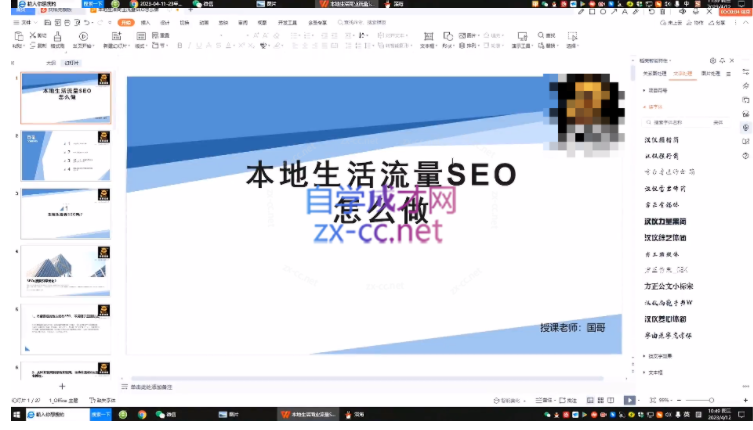Screen dimensions: 753x430
Task: Select the Format Painter brush
Action: 57,40
